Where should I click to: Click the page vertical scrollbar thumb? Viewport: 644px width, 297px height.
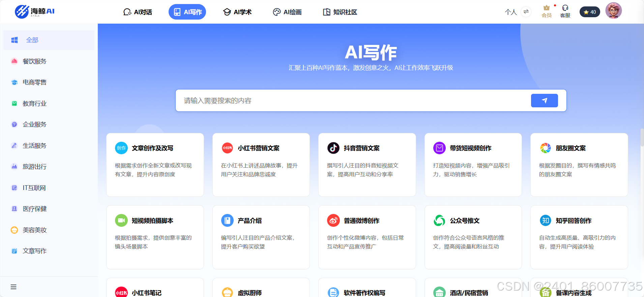[642, 137]
